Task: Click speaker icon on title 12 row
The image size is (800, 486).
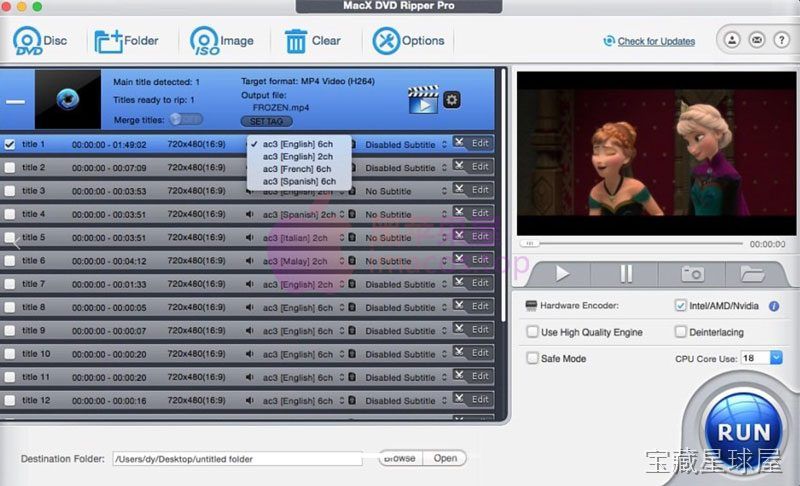Action: 249,401
